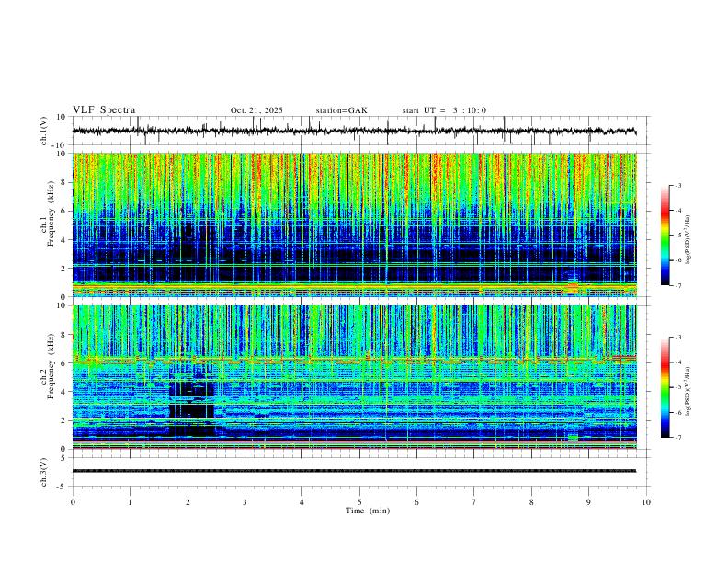Click the "Time (min)" axis title
The width and height of the screenshot is (728, 563).
point(368,511)
